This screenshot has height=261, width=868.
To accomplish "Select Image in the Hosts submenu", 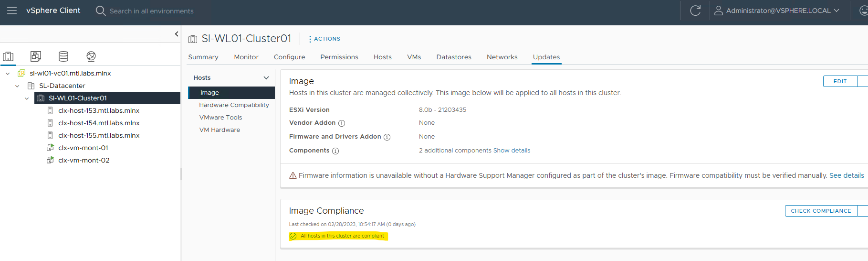I will 231,93.
